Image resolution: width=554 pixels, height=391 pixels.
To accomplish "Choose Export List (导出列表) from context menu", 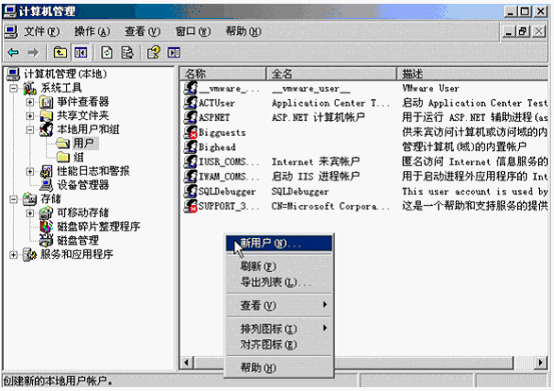I will (x=279, y=282).
